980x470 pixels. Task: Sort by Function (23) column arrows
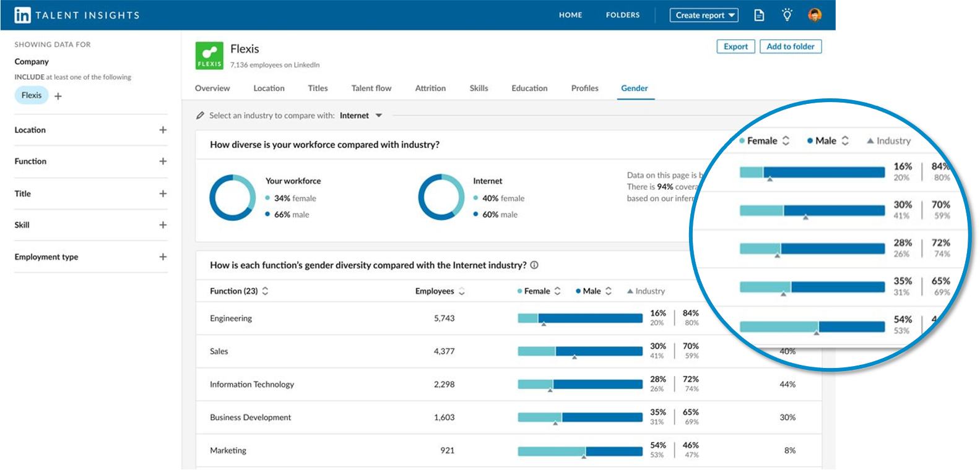[266, 291]
